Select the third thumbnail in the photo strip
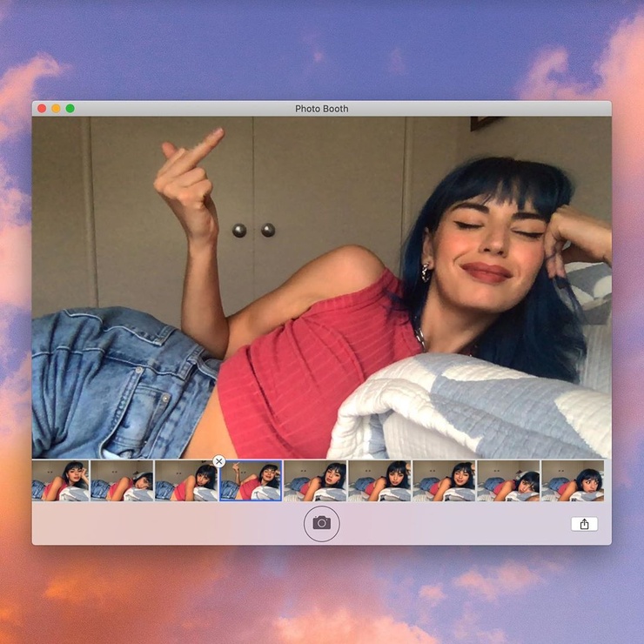The height and width of the screenshot is (644, 644). [186, 480]
